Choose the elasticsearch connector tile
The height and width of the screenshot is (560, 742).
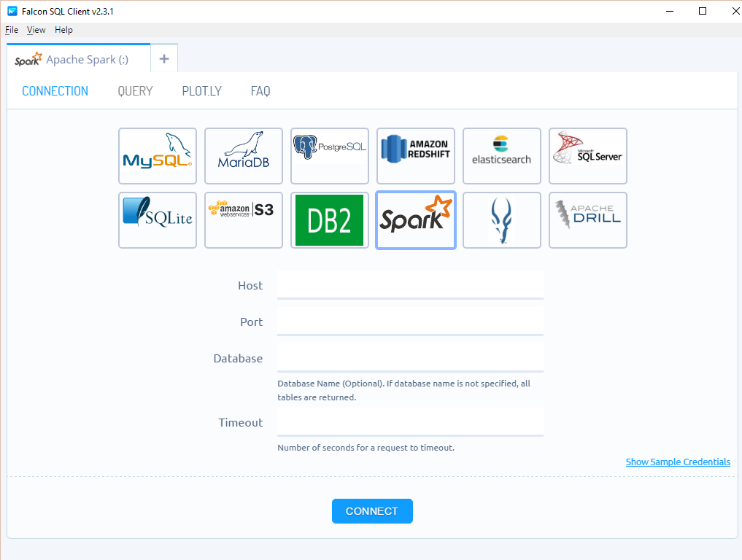[502, 156]
